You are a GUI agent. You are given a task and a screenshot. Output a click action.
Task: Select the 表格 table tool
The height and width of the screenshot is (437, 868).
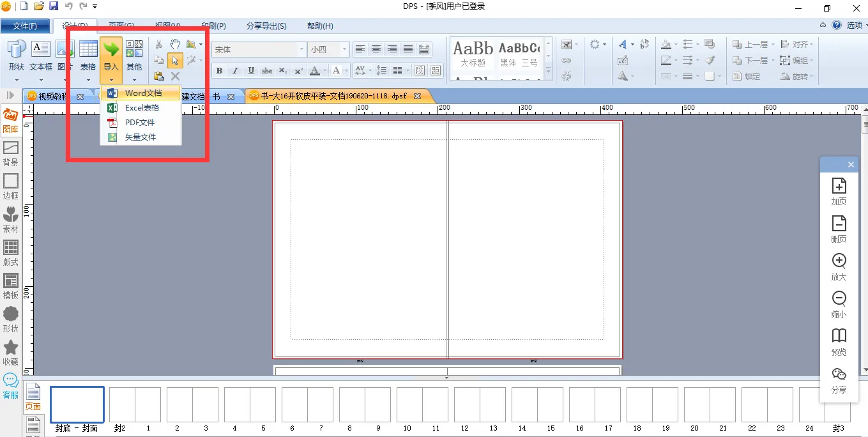[88, 55]
